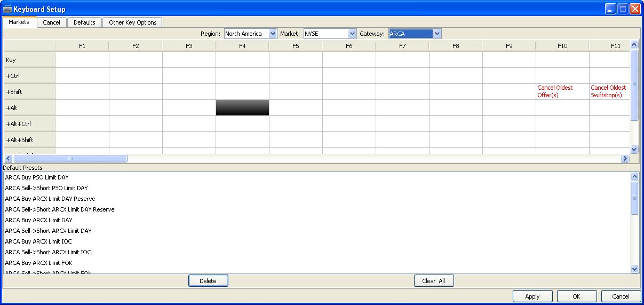The width and height of the screenshot is (644, 305).
Task: Confirm with the OK button
Action: tap(576, 296)
